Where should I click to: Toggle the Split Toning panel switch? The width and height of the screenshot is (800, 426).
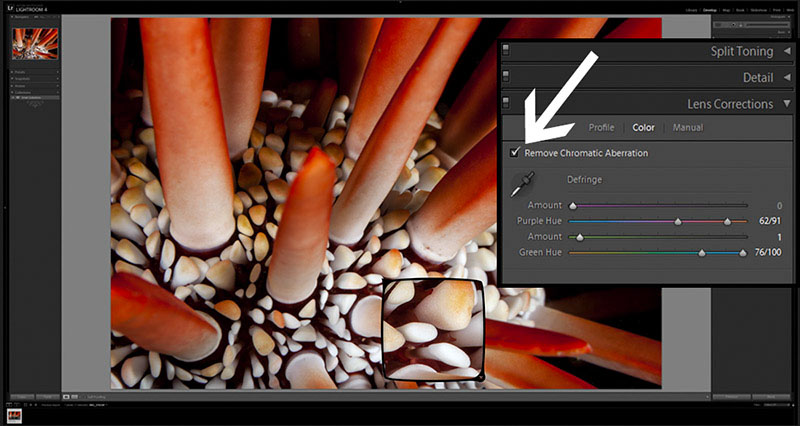coord(507,51)
